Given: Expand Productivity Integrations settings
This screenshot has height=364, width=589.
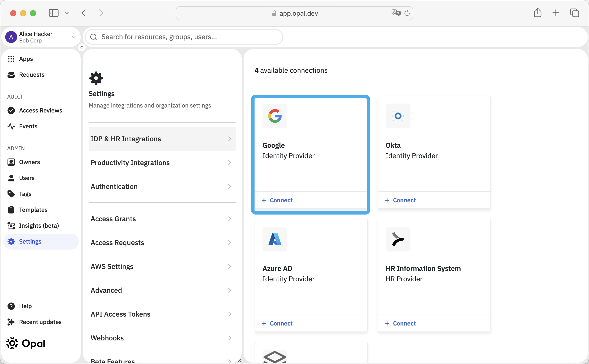Looking at the screenshot, I should (162, 163).
